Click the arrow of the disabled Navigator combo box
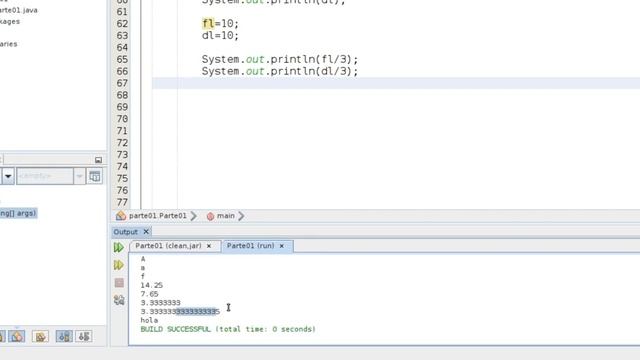Image resolution: width=640 pixels, height=360 pixels. pyautogui.click(x=80, y=176)
